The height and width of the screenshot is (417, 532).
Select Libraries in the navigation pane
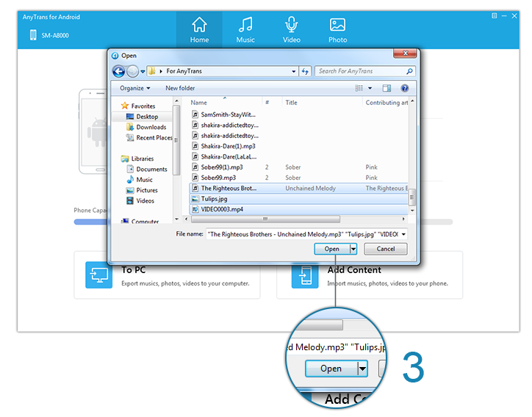tap(137, 159)
